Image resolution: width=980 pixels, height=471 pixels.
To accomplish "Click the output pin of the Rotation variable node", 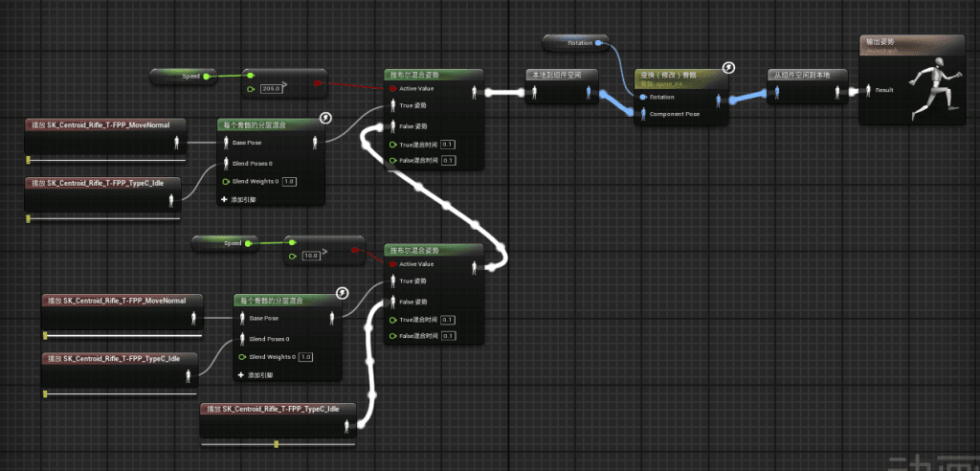I will coord(601,43).
